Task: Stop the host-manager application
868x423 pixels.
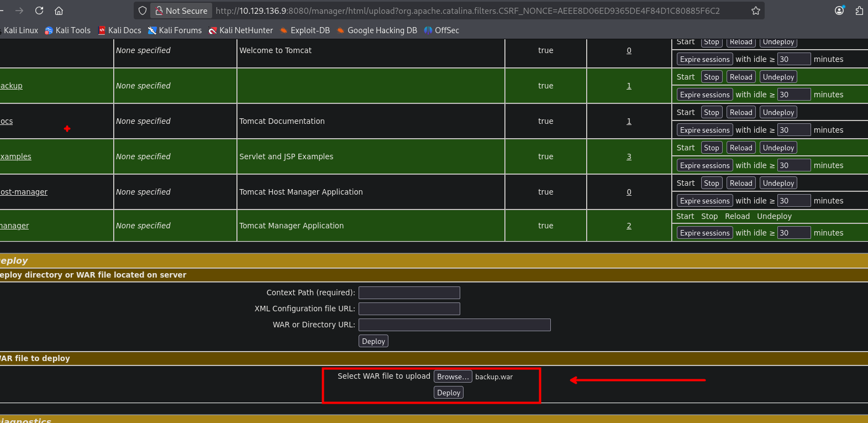Action: 712,183
